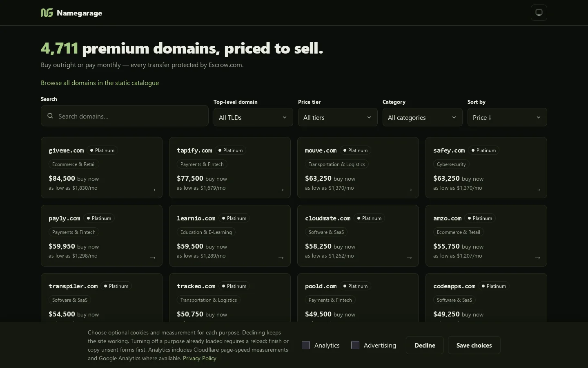The image size is (588, 368).
Task: Click the Namegarage logo icon
Action: (47, 13)
